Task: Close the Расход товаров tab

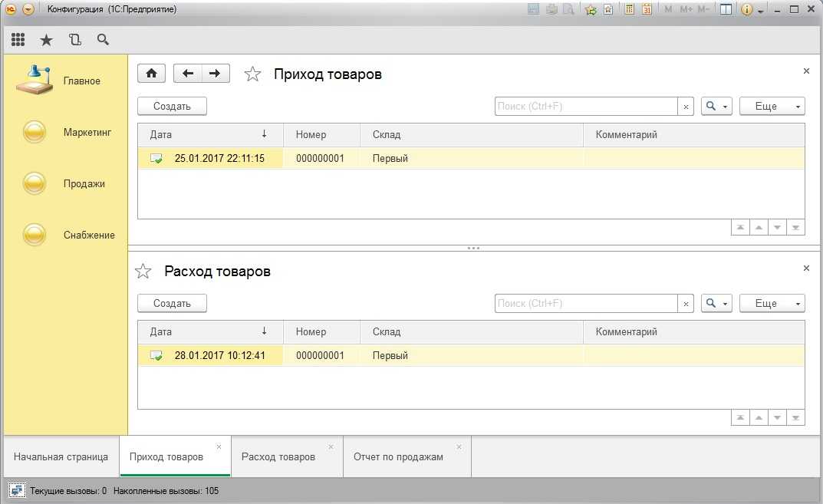Action: (x=331, y=446)
